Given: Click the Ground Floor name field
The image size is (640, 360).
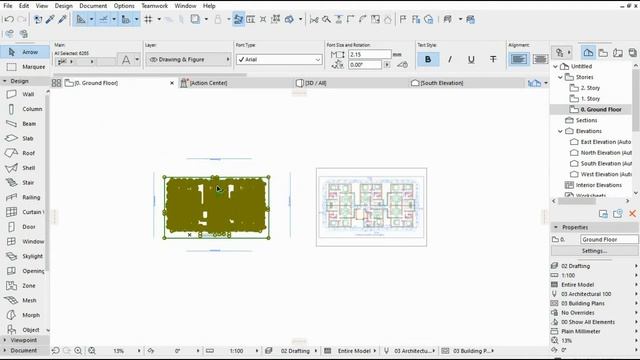Looking at the screenshot, I should pos(609,240).
